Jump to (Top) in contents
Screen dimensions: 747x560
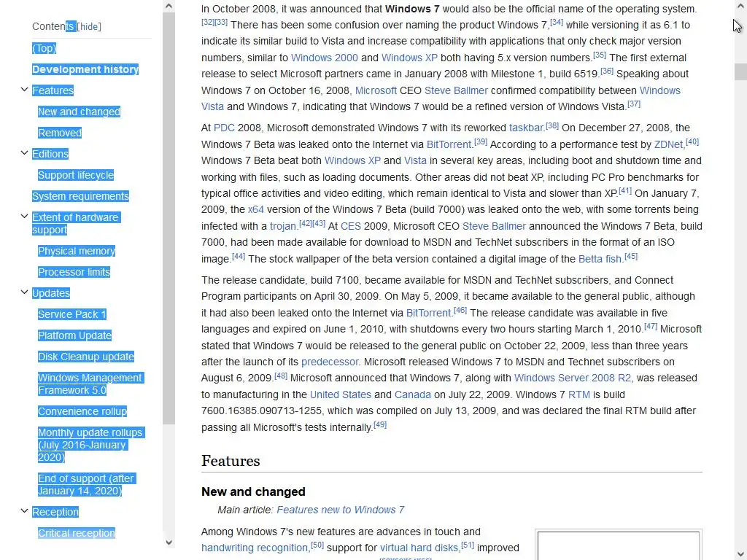tap(44, 48)
